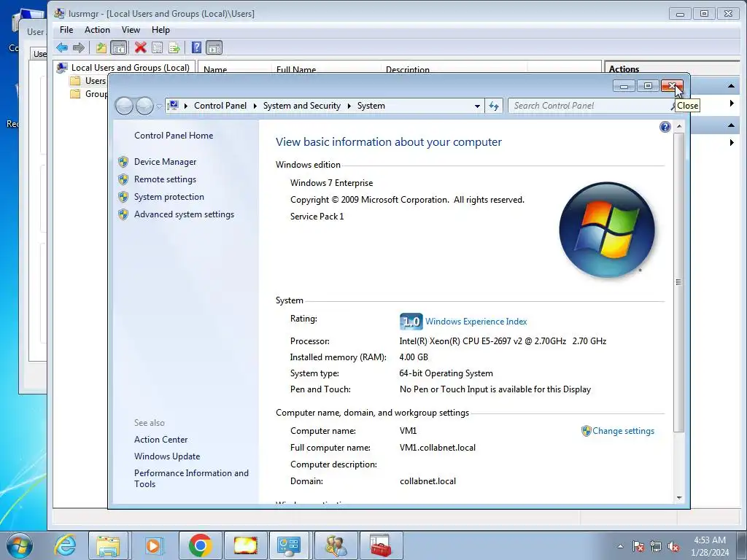Click the computer icon in Control Panel address bar

click(174, 105)
